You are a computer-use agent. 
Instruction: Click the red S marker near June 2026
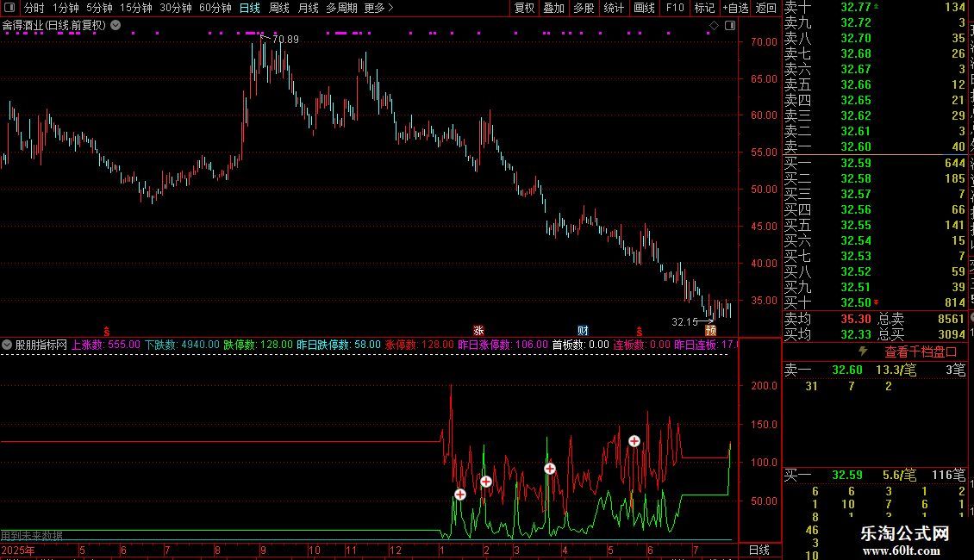click(x=640, y=332)
